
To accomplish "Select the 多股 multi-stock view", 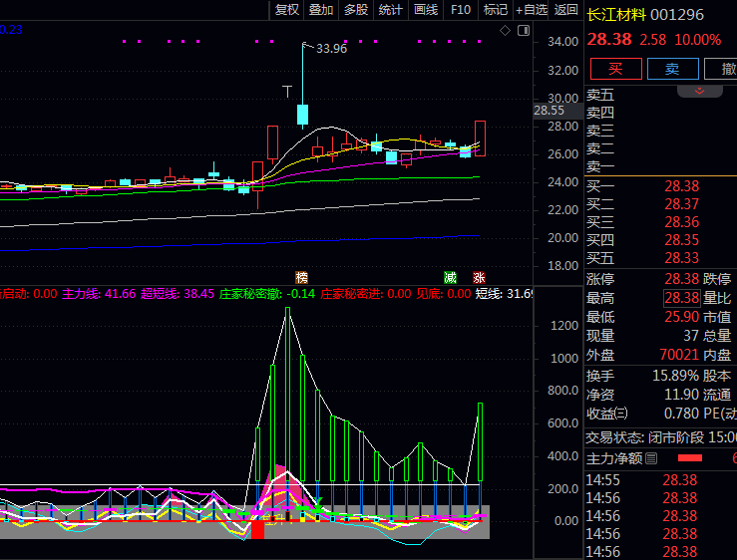I will point(356,10).
